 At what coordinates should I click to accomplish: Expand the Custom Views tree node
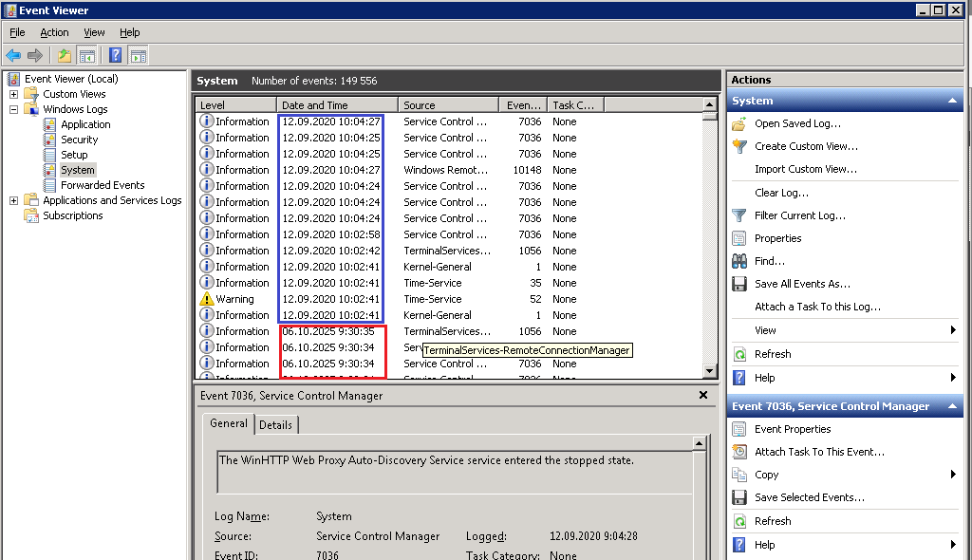tap(16, 93)
